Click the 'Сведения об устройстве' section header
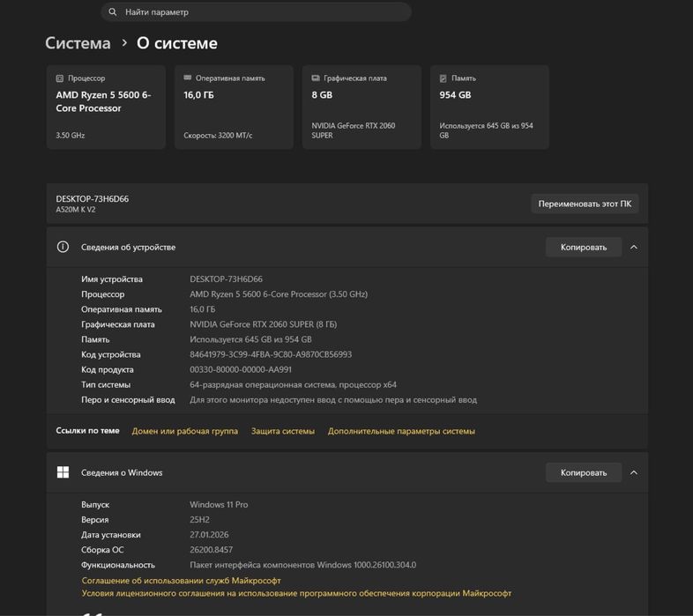 click(x=347, y=247)
